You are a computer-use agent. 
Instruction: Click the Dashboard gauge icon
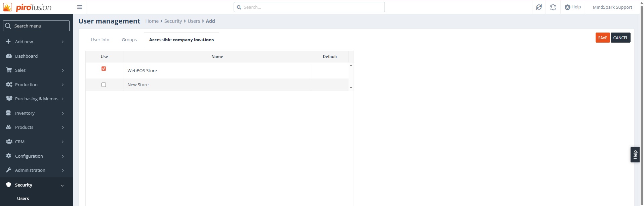coord(9,56)
